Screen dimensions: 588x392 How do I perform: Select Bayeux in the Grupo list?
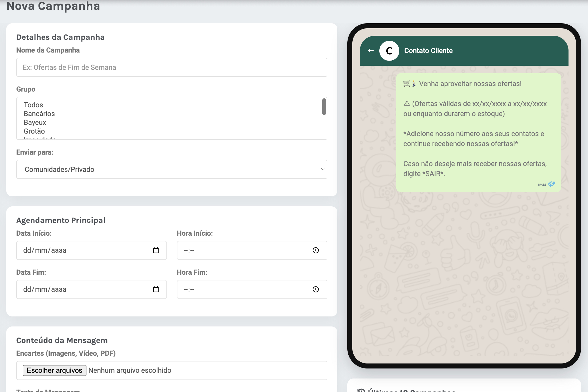point(35,122)
